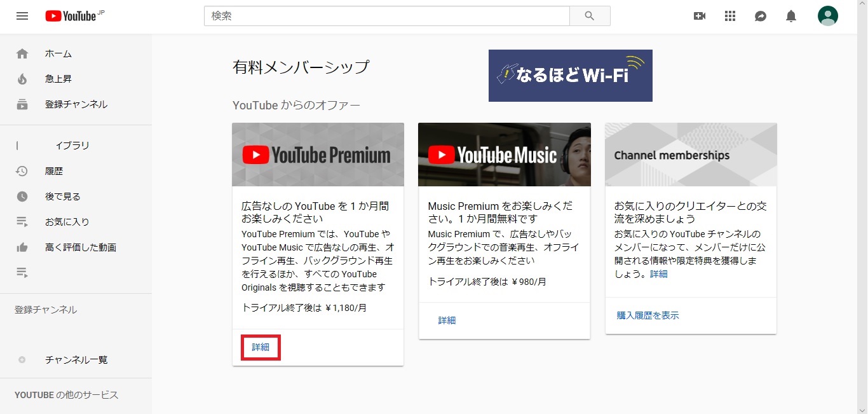868x414 pixels.
Task: Click the highlighted 詳細 link under YouTube Premium
Action: [x=260, y=347]
